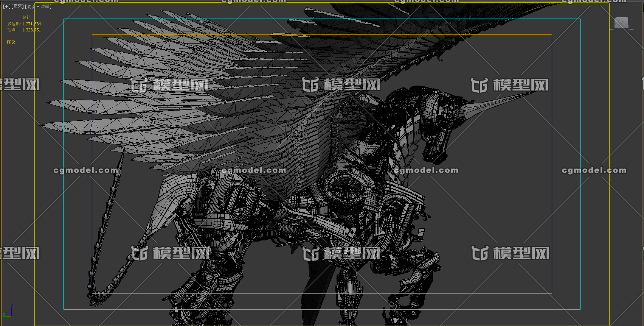
Task: Click the FPS statistics label
Action: click(x=11, y=42)
